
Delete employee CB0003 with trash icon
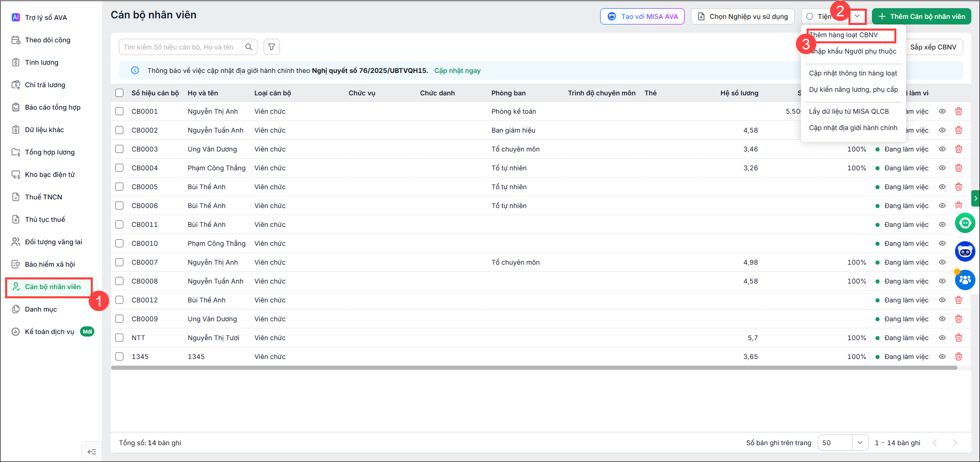coord(959,149)
